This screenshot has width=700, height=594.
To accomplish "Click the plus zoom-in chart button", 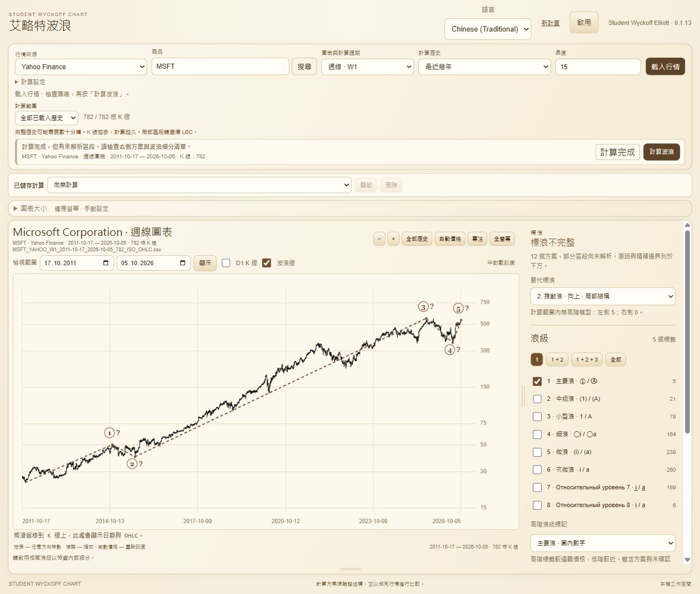I will point(393,239).
